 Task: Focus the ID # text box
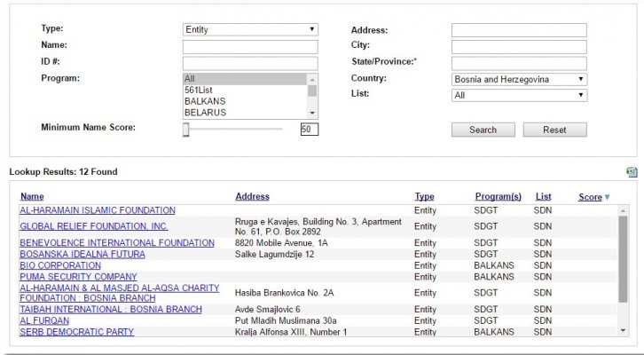(249, 63)
